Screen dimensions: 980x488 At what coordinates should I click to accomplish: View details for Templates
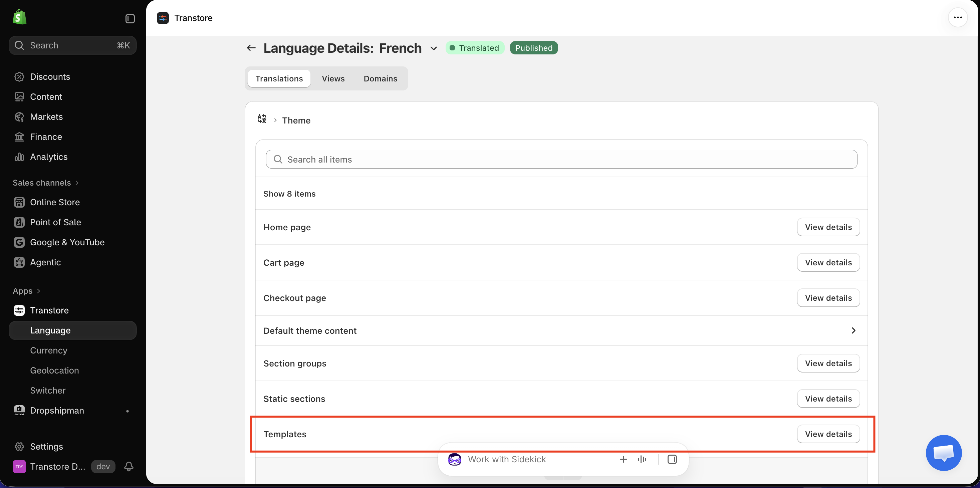[x=828, y=434]
